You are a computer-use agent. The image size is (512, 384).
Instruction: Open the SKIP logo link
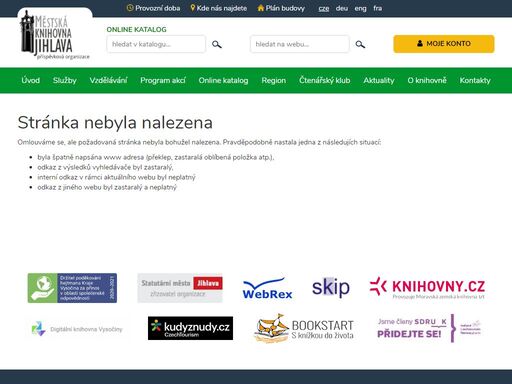[x=331, y=287]
